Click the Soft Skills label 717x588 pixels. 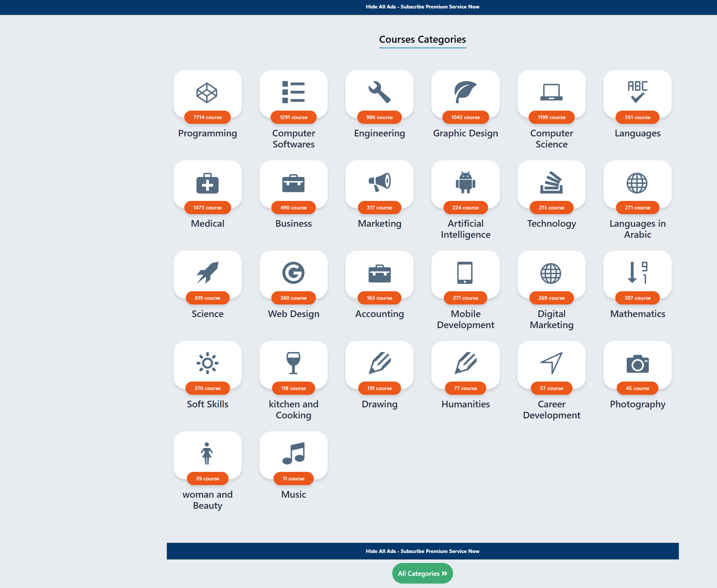[207, 404]
